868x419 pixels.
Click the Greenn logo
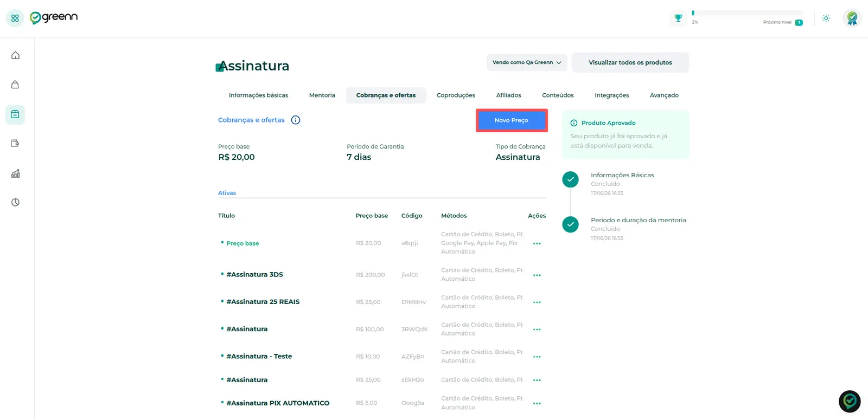(54, 17)
